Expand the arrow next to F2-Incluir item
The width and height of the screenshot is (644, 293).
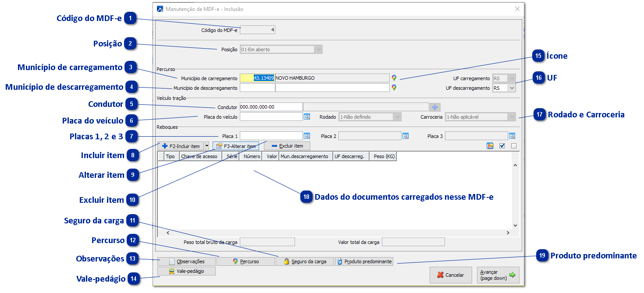[207, 146]
